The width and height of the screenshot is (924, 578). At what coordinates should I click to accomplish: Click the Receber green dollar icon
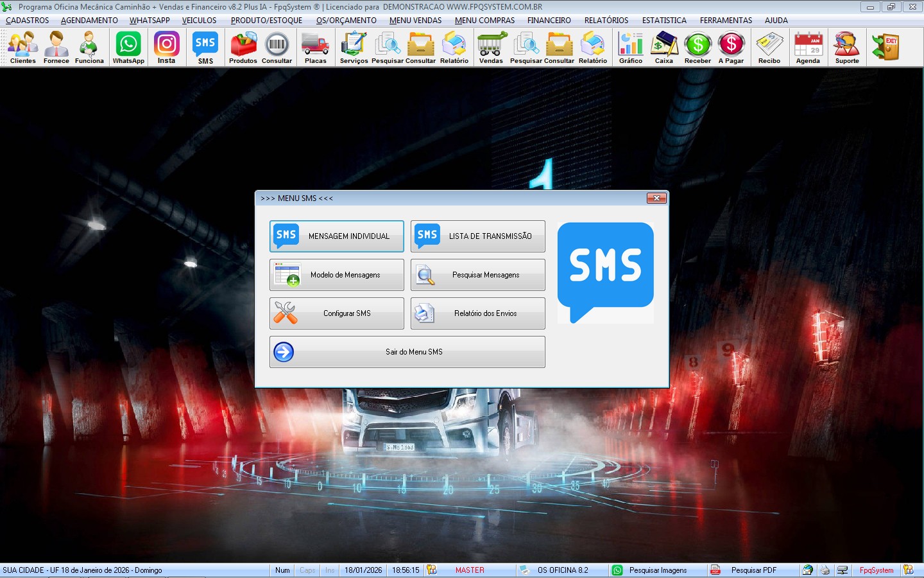697,48
